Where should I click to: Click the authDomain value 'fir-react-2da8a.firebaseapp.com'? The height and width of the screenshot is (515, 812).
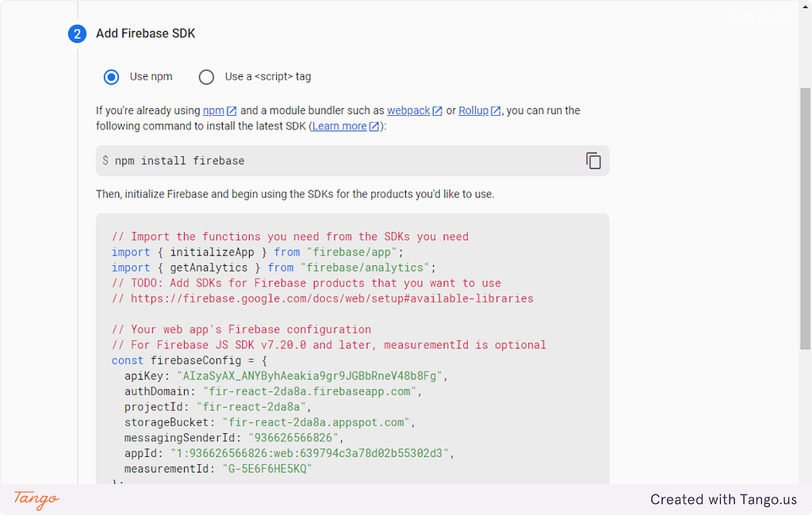click(310, 391)
